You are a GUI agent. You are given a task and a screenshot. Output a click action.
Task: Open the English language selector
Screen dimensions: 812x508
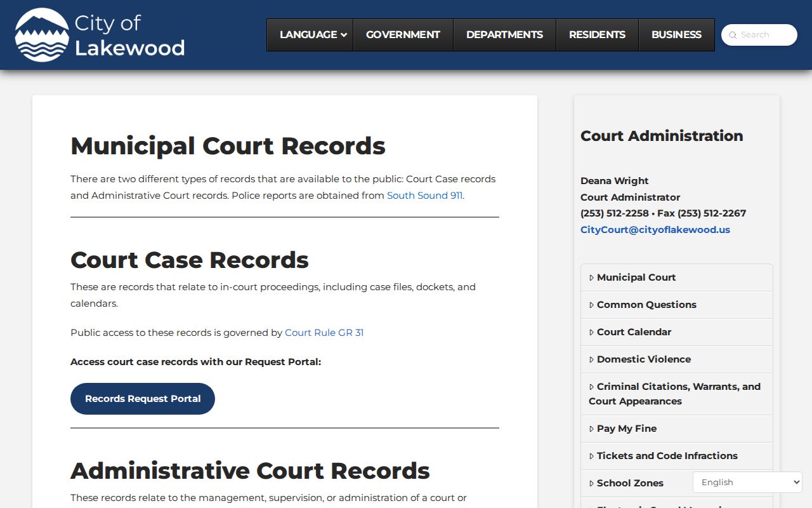(x=748, y=482)
